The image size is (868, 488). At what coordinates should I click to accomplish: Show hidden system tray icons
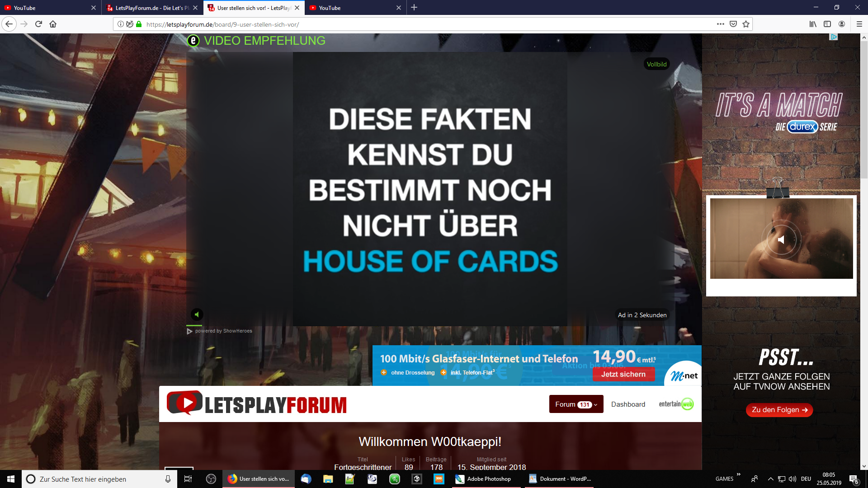(770, 479)
